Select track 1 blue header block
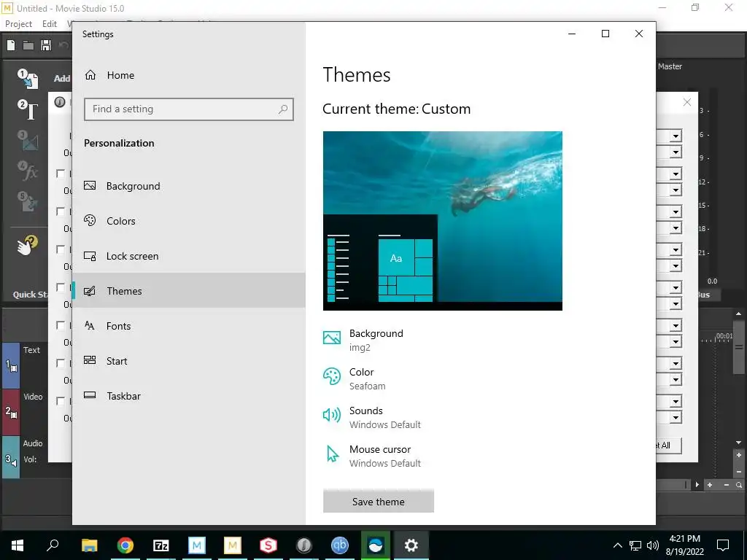747x560 pixels. [11, 365]
